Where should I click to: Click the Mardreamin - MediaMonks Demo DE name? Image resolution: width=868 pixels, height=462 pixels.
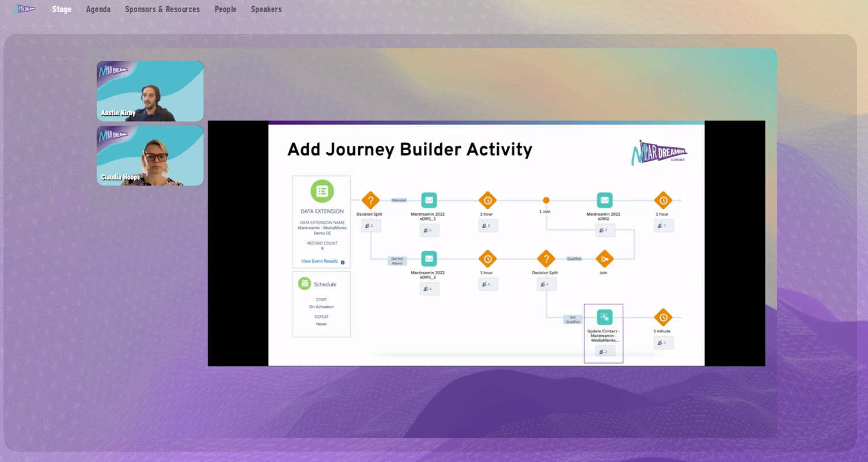[x=322, y=230]
